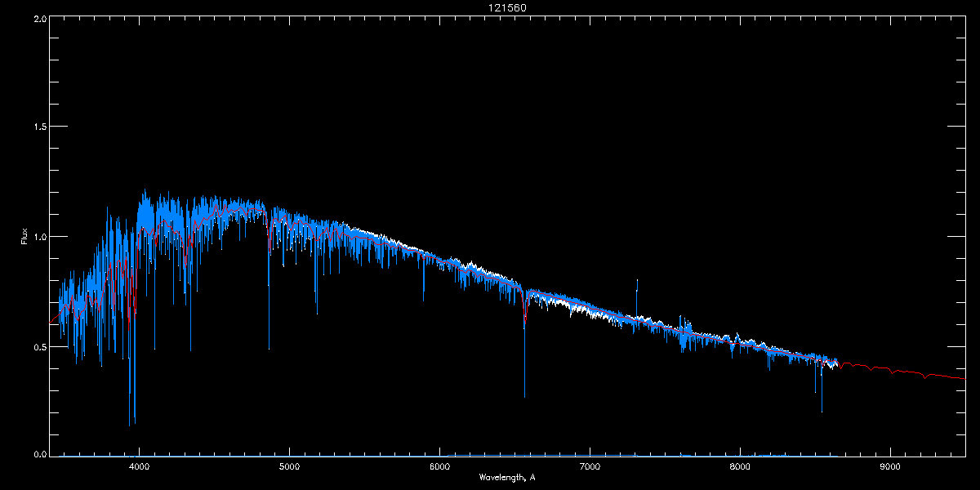Image resolution: width=980 pixels, height=490 pixels.
Task: Select the 9000 x-axis tick label
Action: [890, 466]
